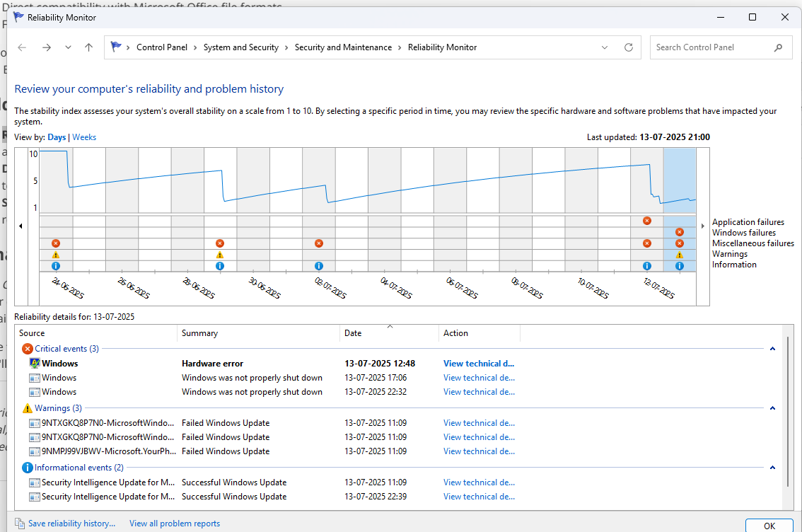Sort by Summary column header
This screenshot has width=802, height=532.
coord(258,333)
